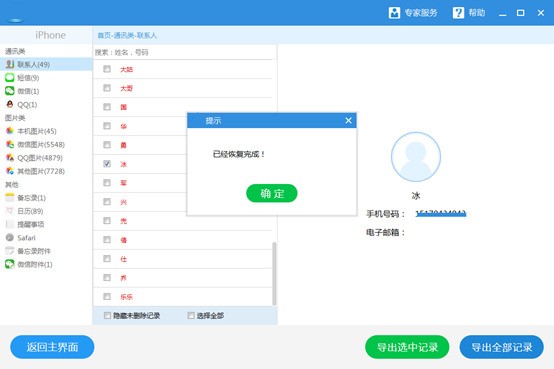554x369 pixels.
Task: Check the box for contact 乐乐
Action: pos(107,297)
